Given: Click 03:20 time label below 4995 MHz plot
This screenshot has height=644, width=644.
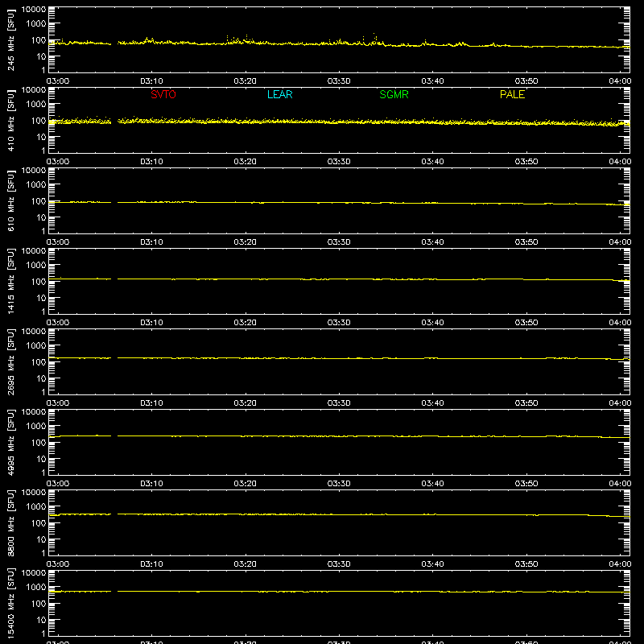Looking at the screenshot, I should point(246,484).
